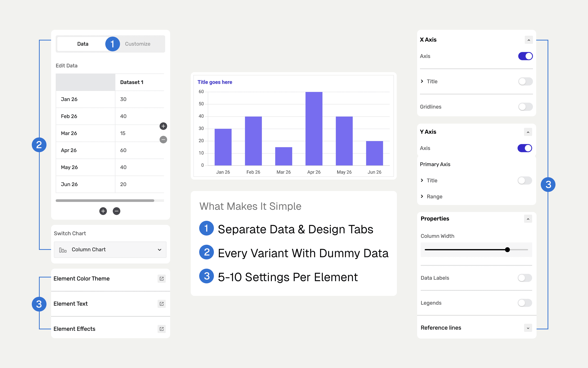Click the Element Text row label
The width and height of the screenshot is (588, 368).
[70, 304]
